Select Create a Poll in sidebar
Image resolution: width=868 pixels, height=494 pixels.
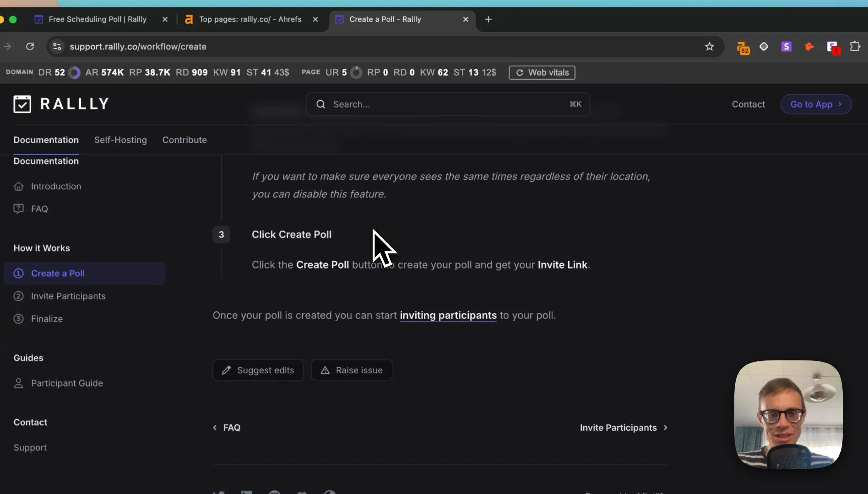click(x=84, y=274)
